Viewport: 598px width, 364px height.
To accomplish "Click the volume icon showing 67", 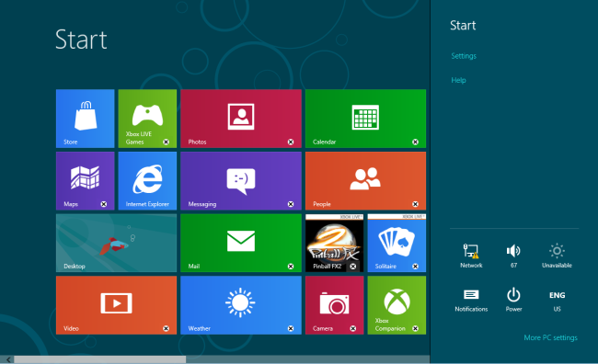I will 513,256.
